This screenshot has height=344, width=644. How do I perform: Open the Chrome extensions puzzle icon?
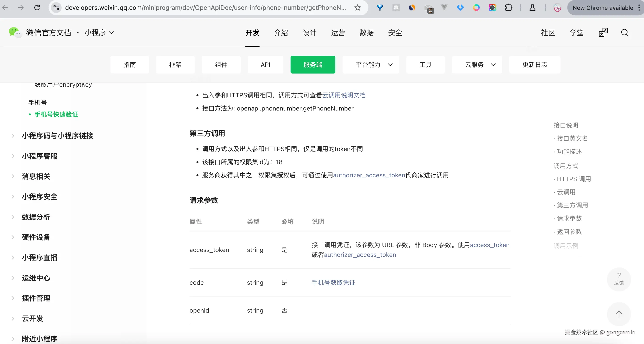click(x=508, y=8)
